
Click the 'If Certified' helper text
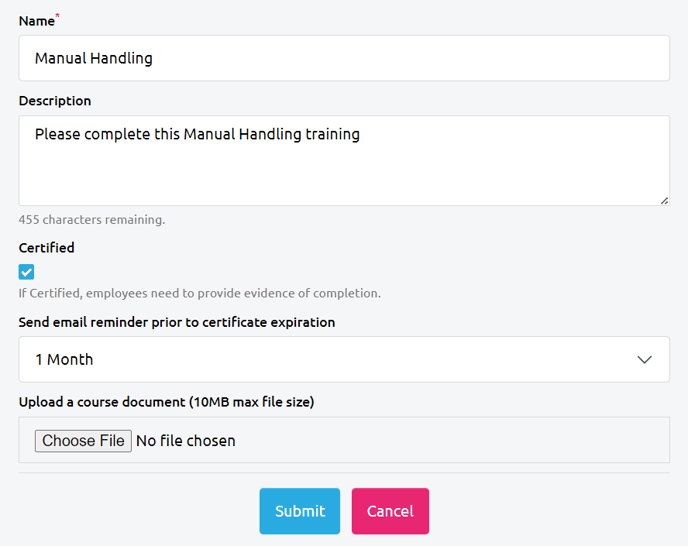(199, 294)
